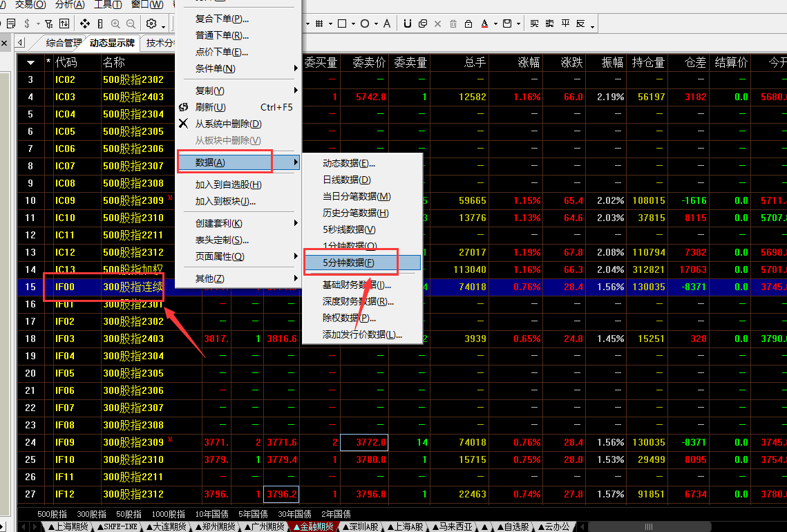
Task: Toggle the padlock lock icon
Action: point(468,23)
